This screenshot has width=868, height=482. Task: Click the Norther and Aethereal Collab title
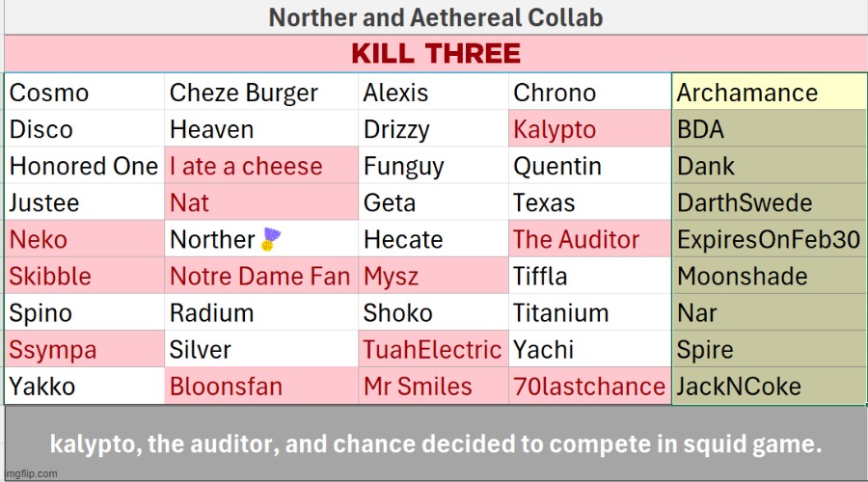(435, 17)
